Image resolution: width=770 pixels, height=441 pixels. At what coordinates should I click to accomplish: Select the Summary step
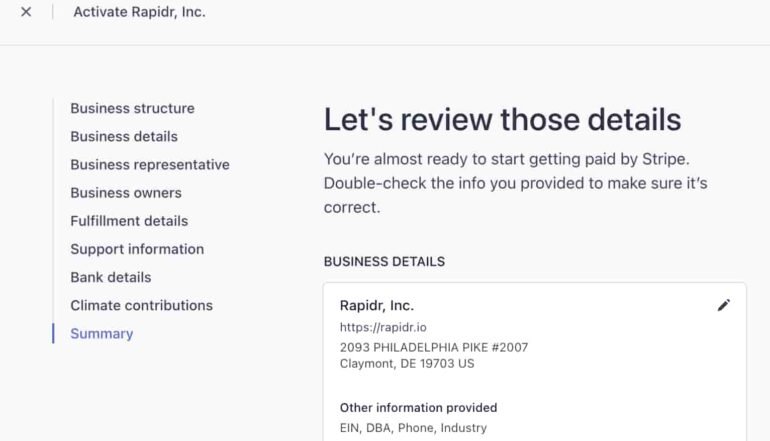[101, 333]
